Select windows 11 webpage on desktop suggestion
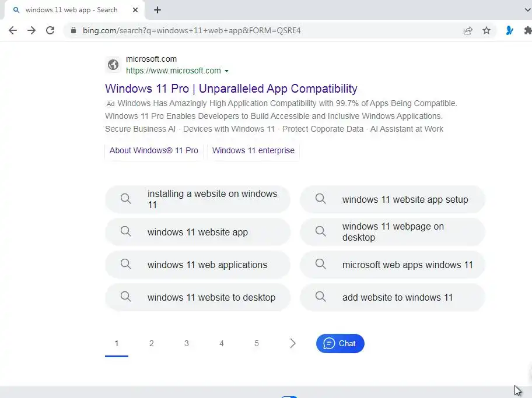Image resolution: width=532 pixels, height=398 pixels. 393,232
